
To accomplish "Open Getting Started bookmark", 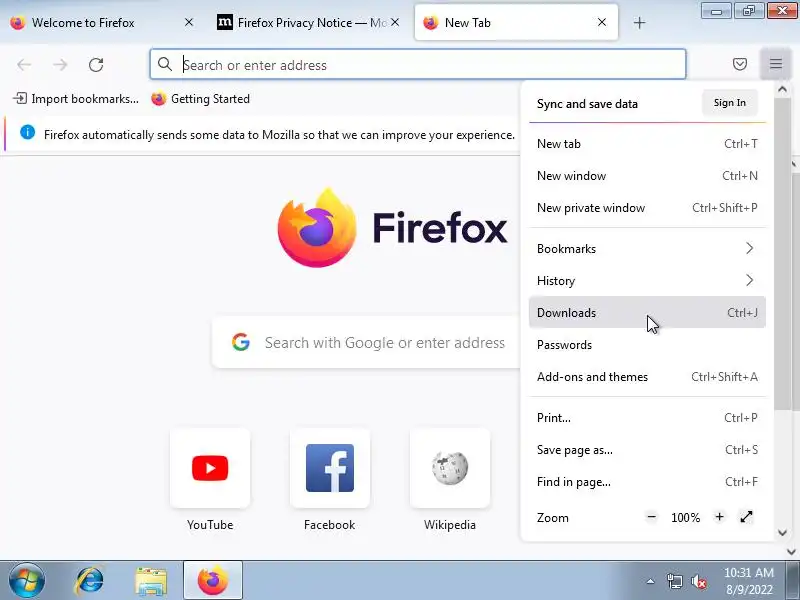I will 201,98.
